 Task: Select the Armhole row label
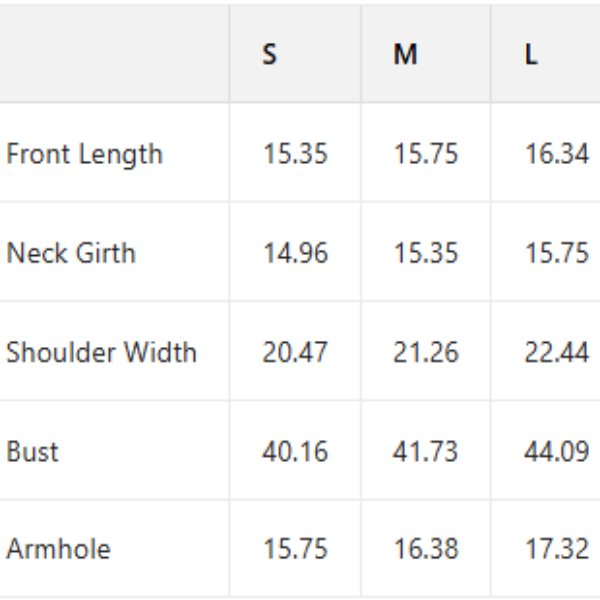(x=58, y=549)
